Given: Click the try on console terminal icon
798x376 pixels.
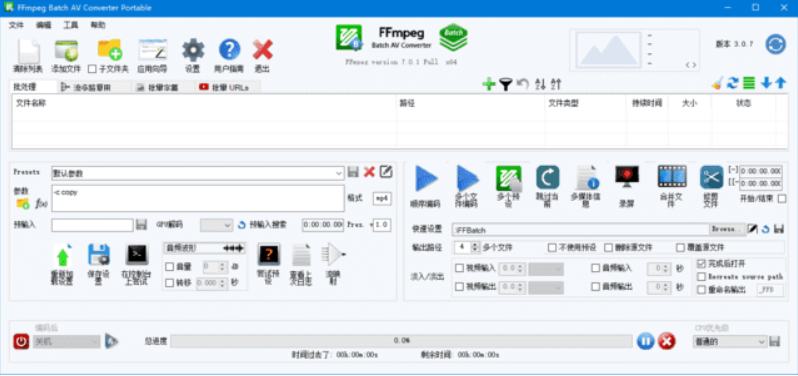Looking at the screenshot, I should [x=137, y=254].
